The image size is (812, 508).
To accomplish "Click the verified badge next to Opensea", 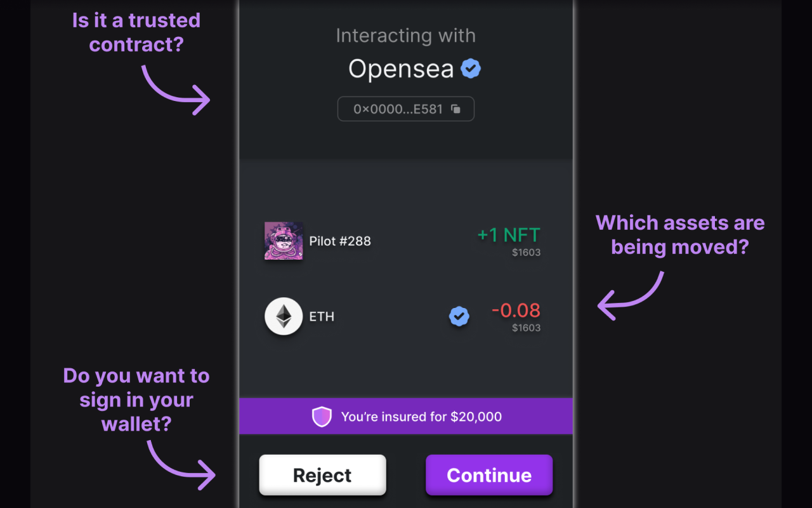I will tap(470, 69).
